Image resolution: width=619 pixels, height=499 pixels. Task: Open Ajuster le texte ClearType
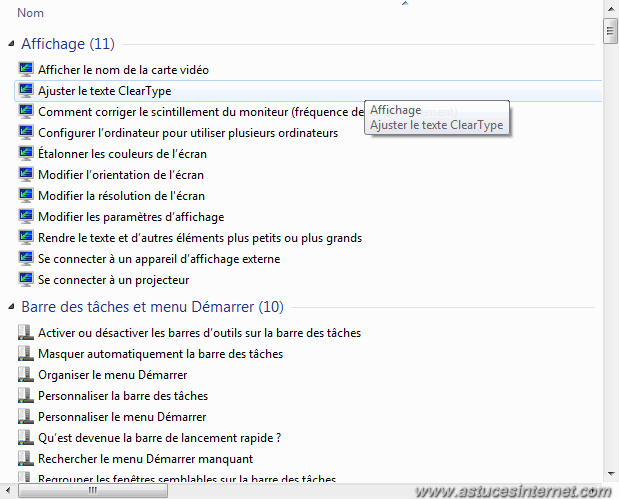click(105, 91)
